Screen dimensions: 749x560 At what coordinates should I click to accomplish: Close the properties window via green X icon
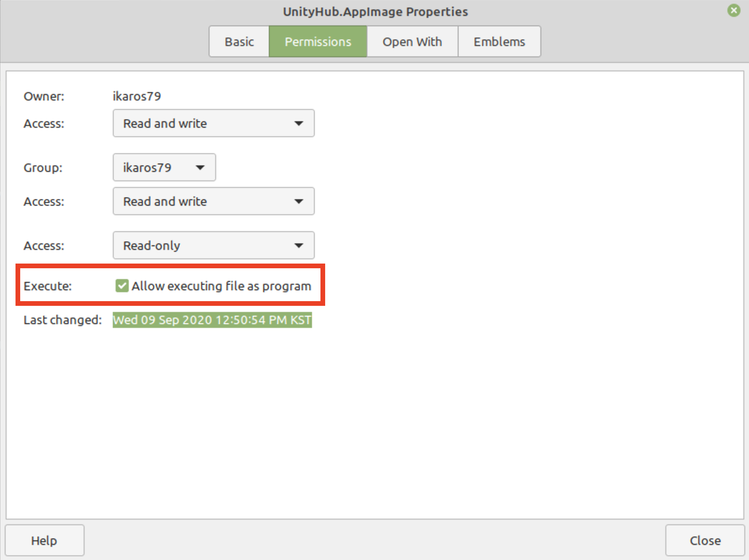(733, 10)
